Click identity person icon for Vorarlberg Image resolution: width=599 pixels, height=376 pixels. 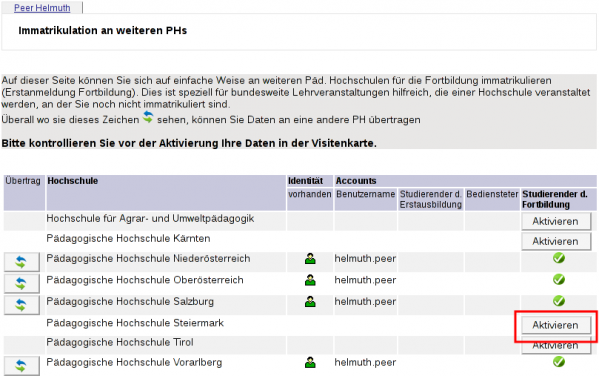310,363
